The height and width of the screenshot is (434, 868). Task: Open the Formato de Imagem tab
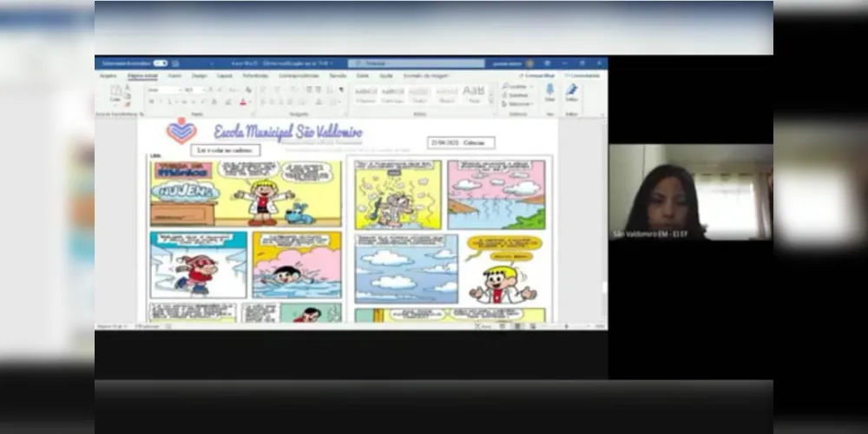pos(426,76)
